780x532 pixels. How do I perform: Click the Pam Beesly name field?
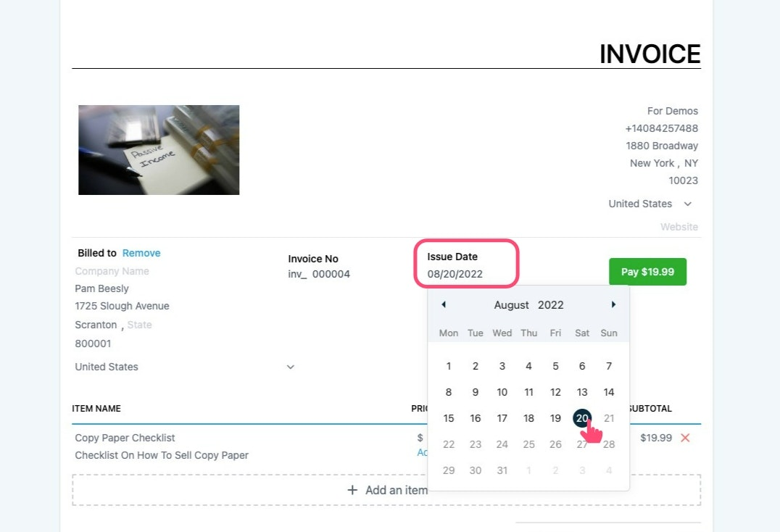[x=102, y=288]
